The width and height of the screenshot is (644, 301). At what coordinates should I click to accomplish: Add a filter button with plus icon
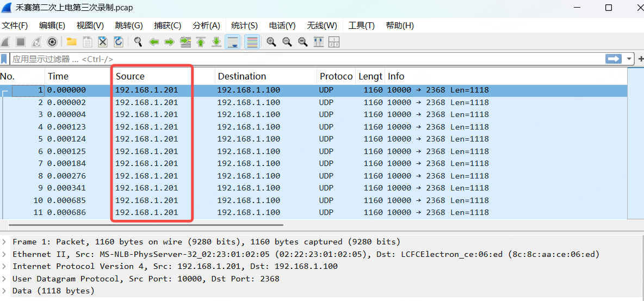[641, 59]
